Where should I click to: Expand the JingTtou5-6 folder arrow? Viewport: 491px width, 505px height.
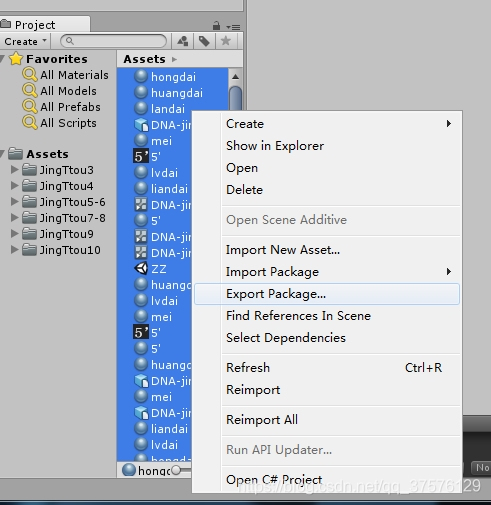[14, 202]
